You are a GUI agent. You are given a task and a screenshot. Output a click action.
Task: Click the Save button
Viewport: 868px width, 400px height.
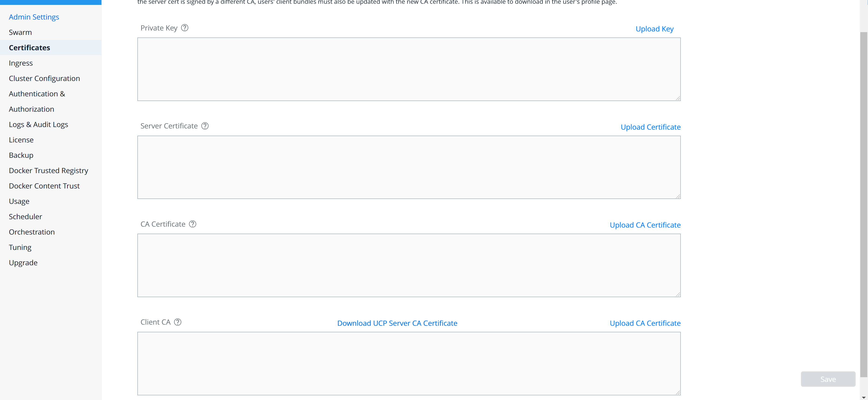[827, 379]
